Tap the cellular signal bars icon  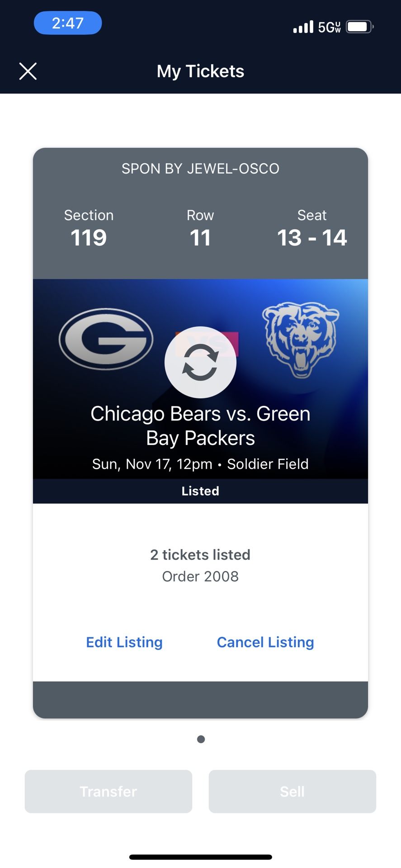302,26
